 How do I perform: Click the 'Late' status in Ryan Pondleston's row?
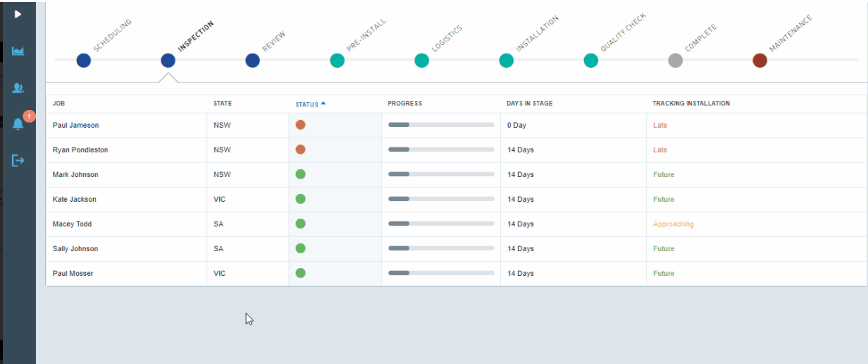[x=660, y=150]
